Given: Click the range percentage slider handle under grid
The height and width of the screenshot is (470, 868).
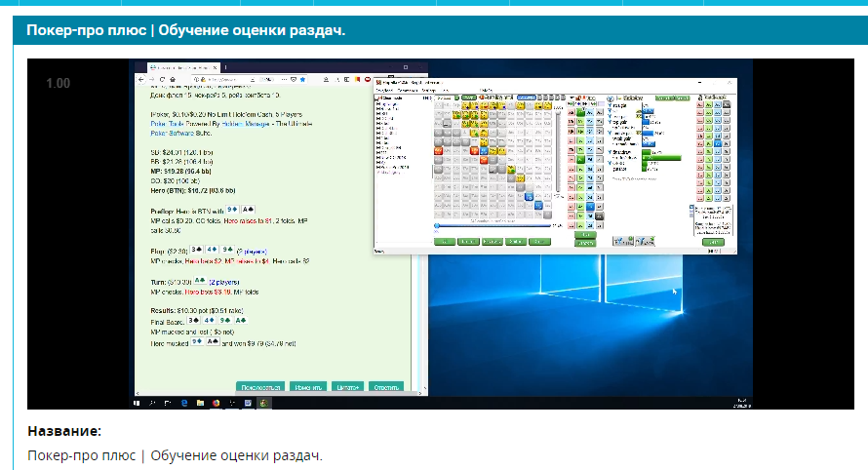Looking at the screenshot, I should (x=437, y=226).
